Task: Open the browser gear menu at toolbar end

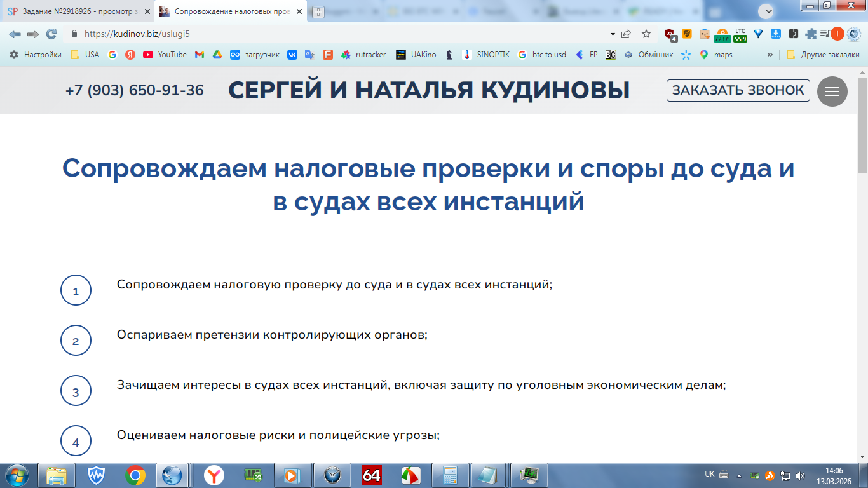Action: (855, 34)
